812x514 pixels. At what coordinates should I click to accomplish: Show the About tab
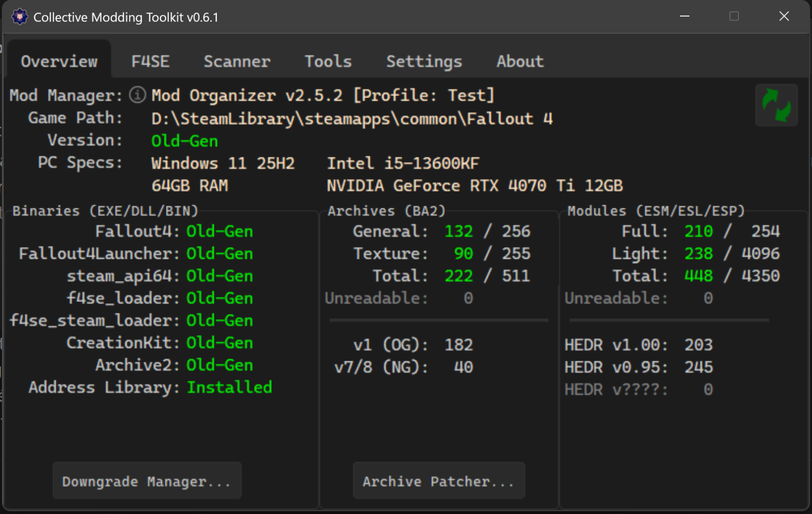point(520,61)
